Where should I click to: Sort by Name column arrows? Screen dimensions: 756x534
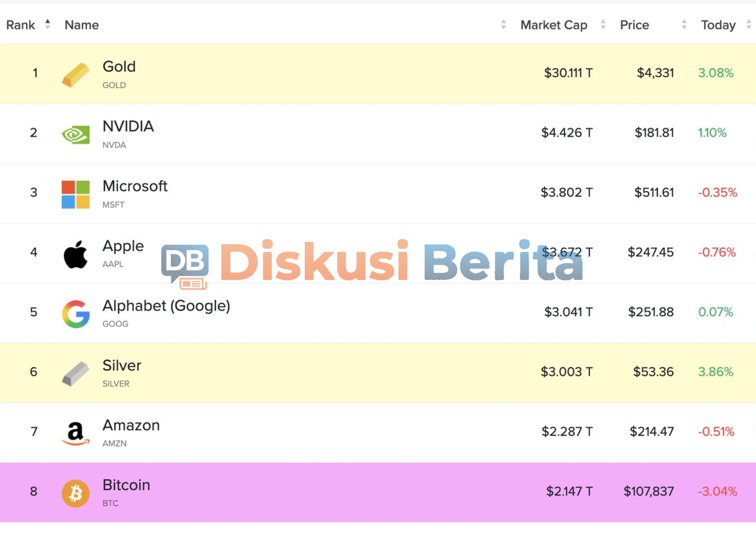(503, 24)
